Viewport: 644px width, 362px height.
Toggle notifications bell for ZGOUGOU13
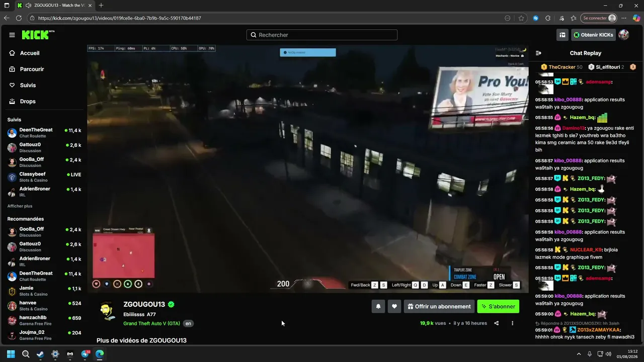378,306
